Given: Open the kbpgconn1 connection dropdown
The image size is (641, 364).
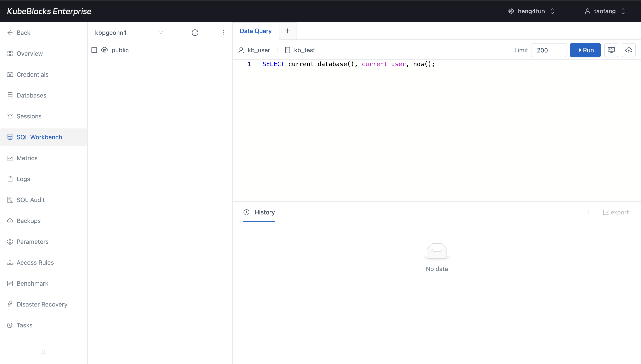Looking at the screenshot, I should [161, 32].
